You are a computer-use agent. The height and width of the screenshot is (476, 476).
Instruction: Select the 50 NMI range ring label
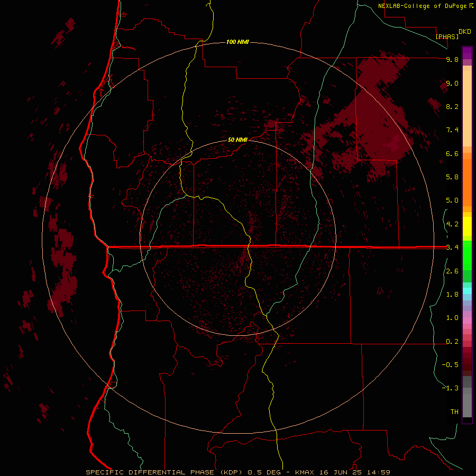pyautogui.click(x=237, y=140)
